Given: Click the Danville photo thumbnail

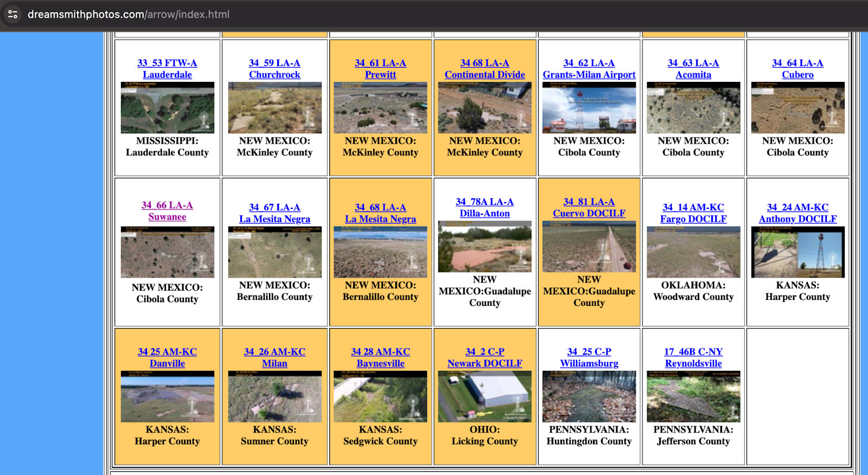Looking at the screenshot, I should (167, 396).
